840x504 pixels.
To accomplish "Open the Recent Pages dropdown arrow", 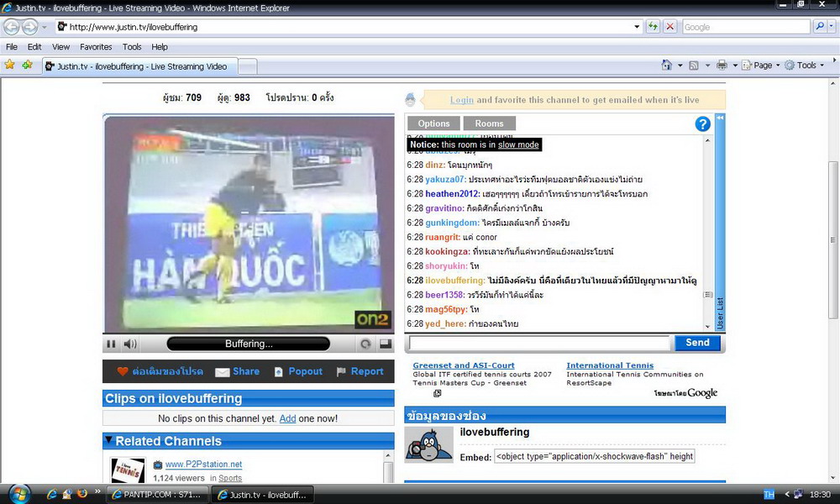I will point(45,27).
